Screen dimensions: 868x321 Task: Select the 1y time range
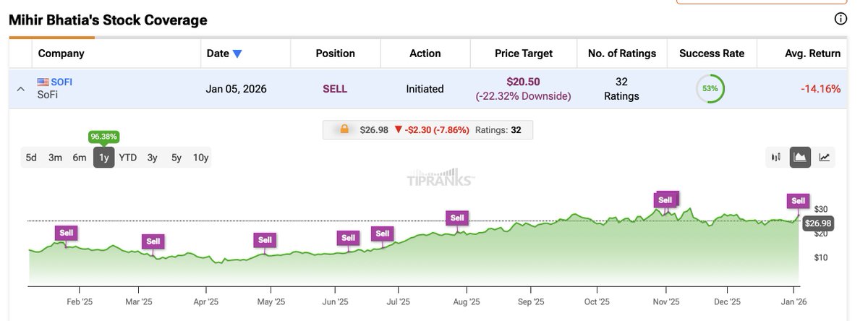point(103,158)
